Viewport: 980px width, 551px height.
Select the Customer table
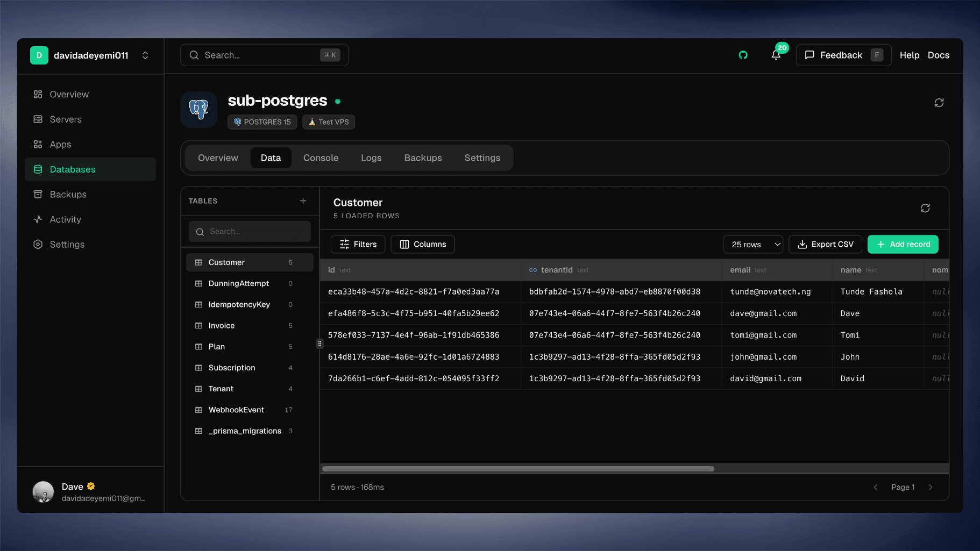(250, 262)
